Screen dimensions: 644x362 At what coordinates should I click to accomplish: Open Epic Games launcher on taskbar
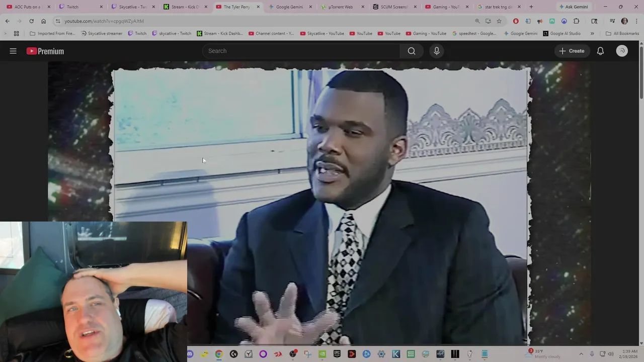click(x=337, y=354)
